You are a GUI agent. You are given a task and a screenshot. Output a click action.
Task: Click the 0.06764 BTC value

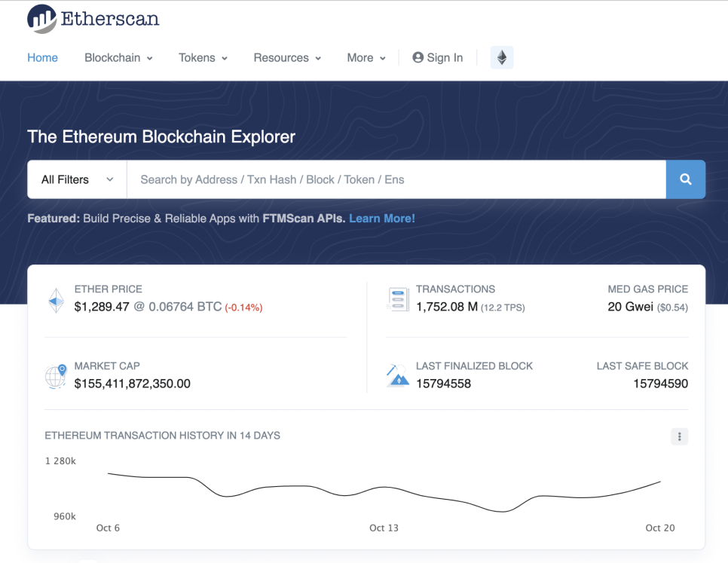tap(185, 307)
